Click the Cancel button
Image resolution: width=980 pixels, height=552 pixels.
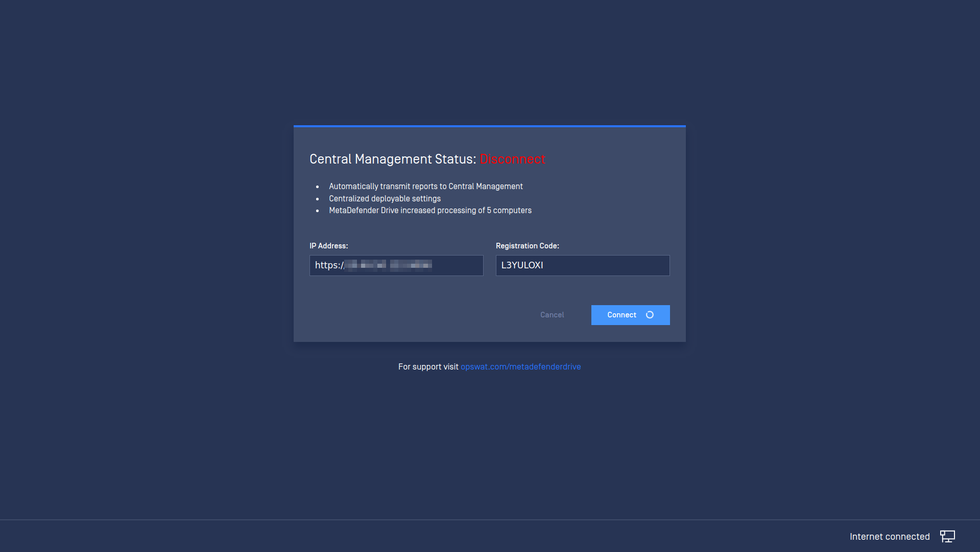[x=552, y=315]
